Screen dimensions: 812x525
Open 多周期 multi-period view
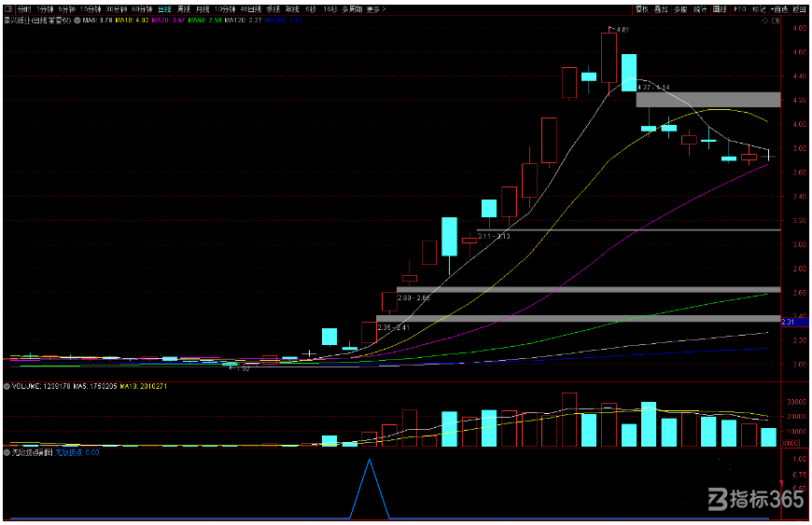tap(352, 9)
